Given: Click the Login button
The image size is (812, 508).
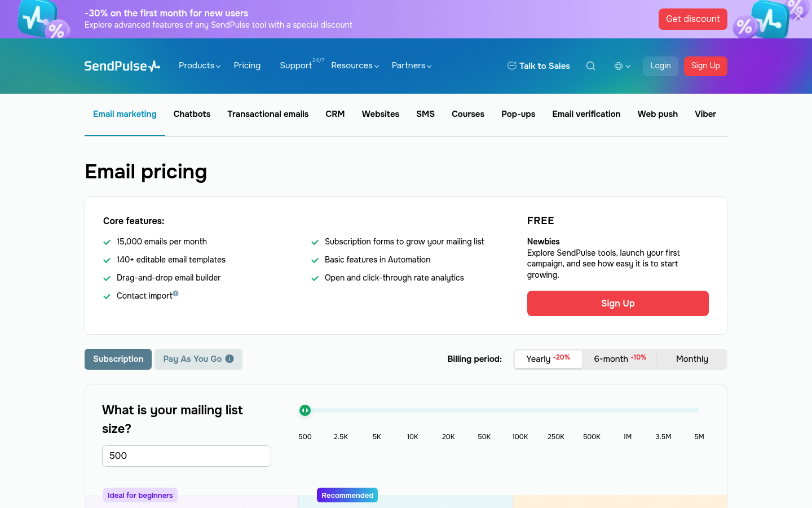Looking at the screenshot, I should (660, 66).
